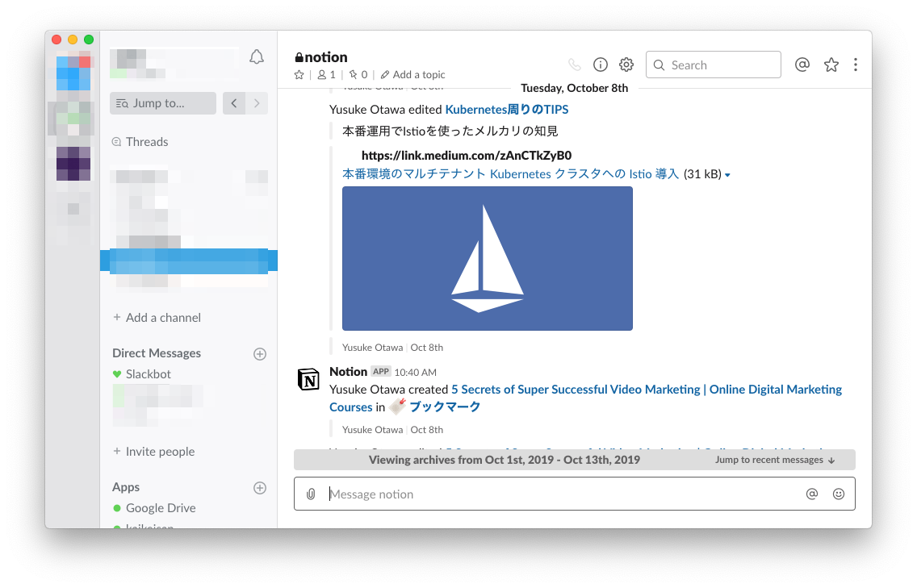Click Tuesday, October 8th date divider
The image size is (917, 588).
pyautogui.click(x=574, y=88)
